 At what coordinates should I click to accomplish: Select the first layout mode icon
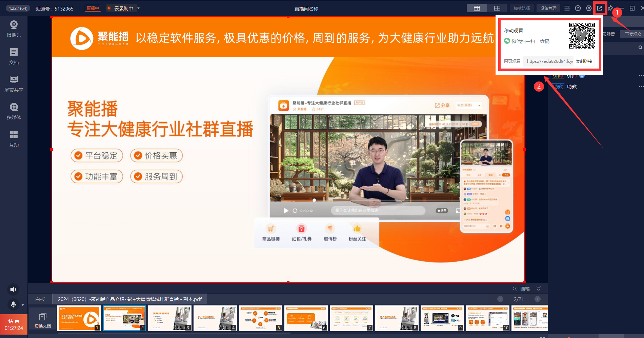pos(477,8)
